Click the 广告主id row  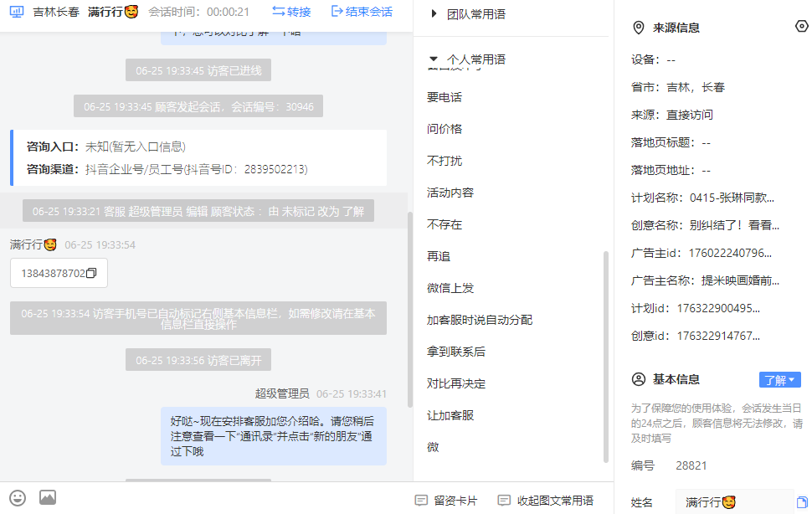702,253
